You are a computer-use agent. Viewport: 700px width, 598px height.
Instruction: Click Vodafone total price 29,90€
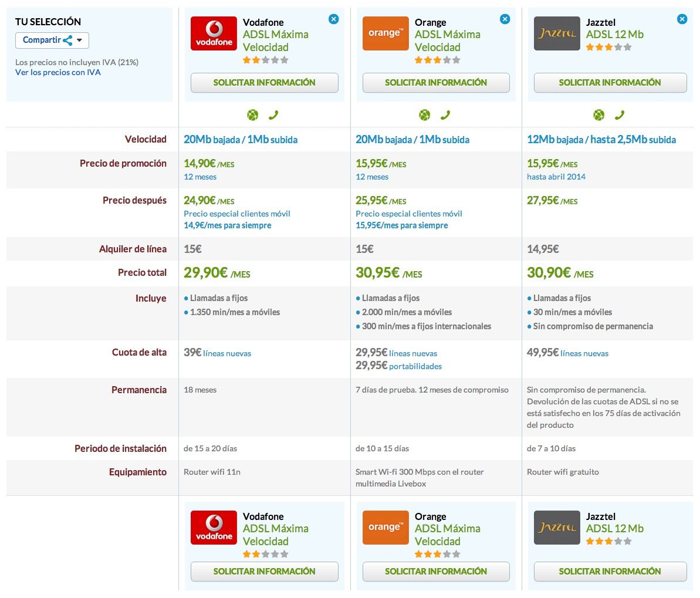click(x=217, y=273)
